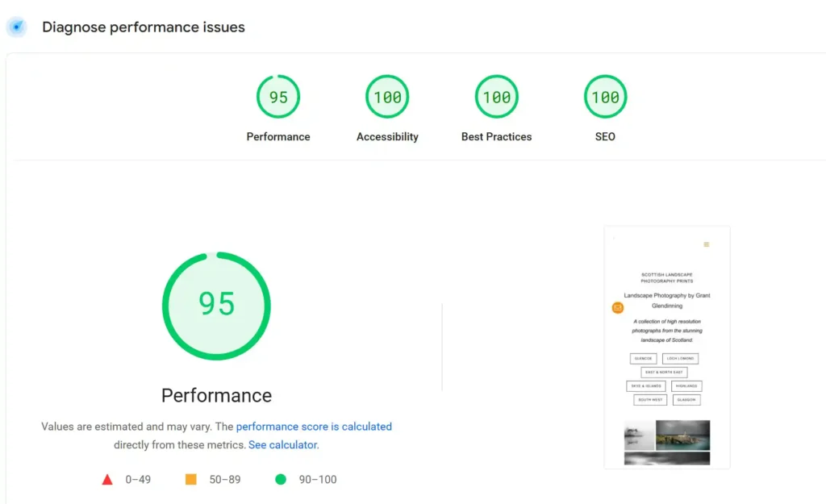Click the orange mail icon in preview
Viewport: 826px width, 504px height.
[x=618, y=307]
